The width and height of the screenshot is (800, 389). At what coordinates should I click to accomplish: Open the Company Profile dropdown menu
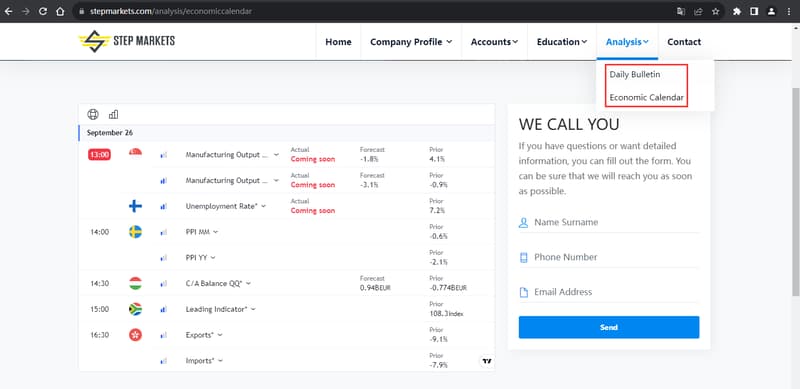pos(411,42)
